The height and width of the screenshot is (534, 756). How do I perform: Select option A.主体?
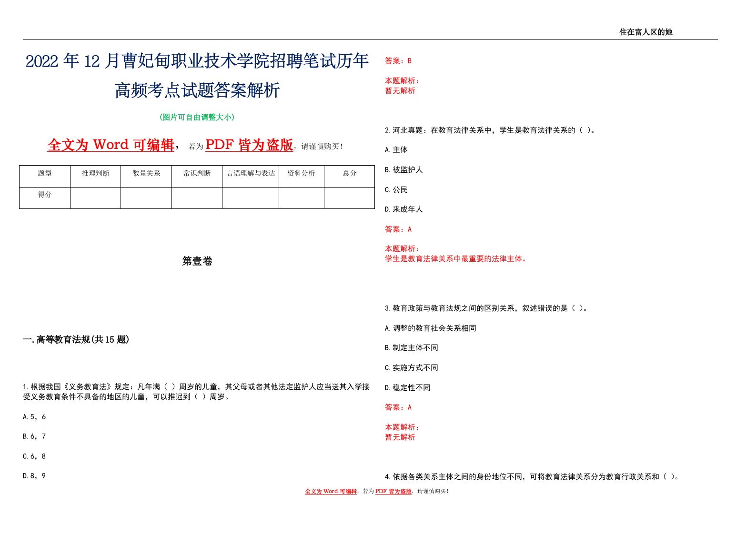[x=396, y=150]
